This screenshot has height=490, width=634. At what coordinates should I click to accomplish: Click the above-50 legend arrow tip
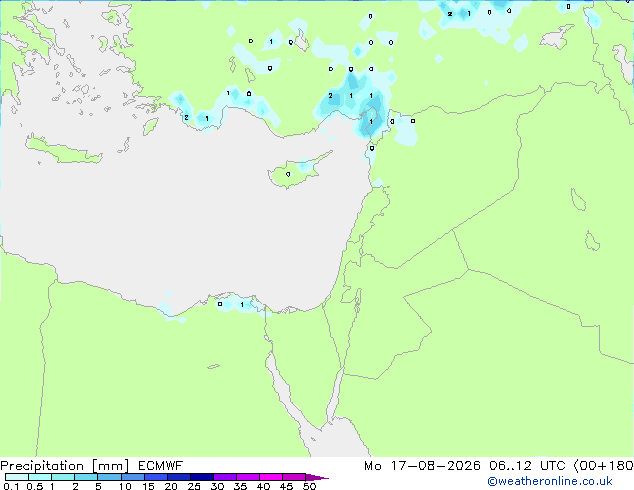(317, 478)
